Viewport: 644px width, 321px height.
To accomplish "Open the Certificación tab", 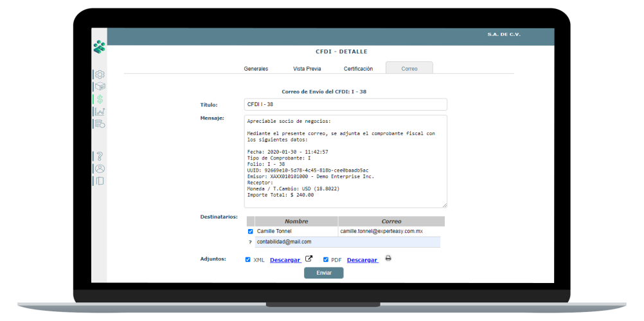I will tap(358, 68).
